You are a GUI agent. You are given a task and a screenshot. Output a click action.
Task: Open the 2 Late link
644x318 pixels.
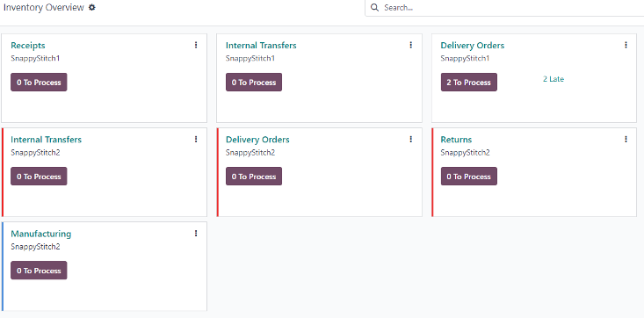554,79
